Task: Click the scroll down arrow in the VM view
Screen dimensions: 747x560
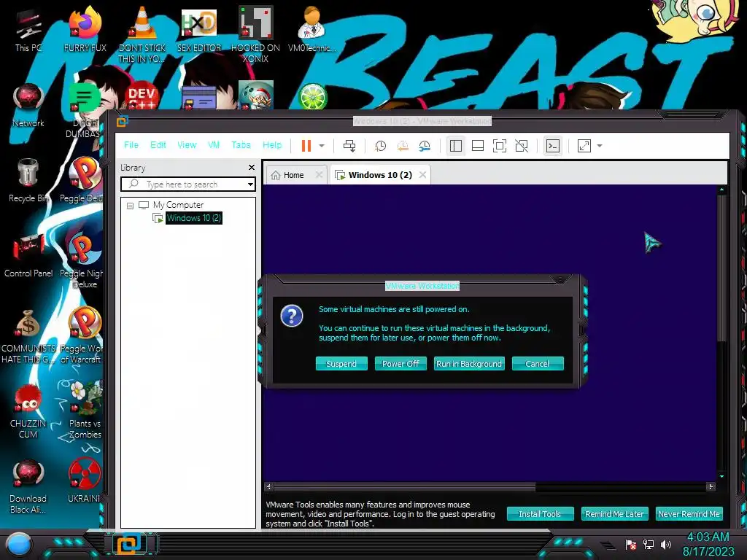Action: click(x=721, y=476)
